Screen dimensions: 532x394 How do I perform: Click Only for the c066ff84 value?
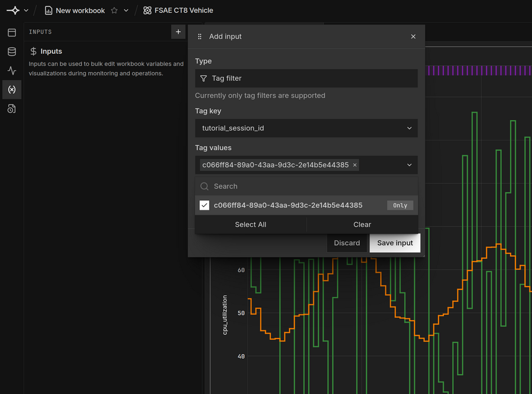point(400,205)
